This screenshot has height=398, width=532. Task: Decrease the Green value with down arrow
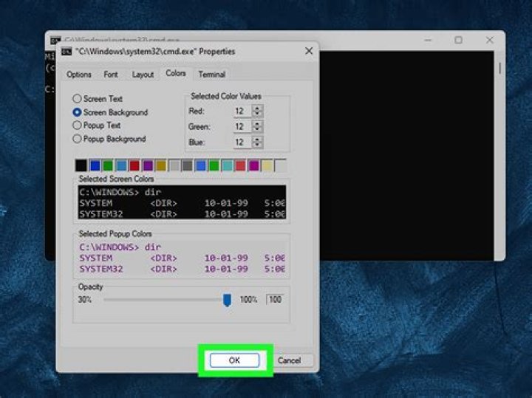(257, 130)
